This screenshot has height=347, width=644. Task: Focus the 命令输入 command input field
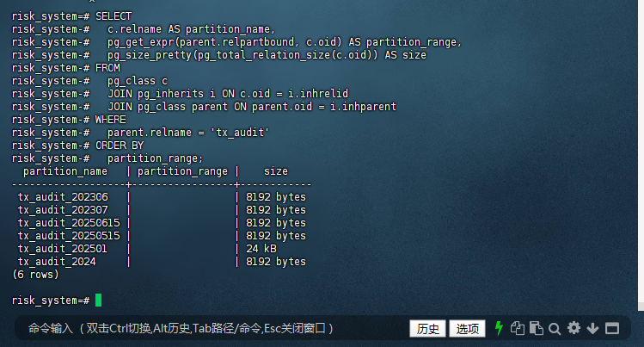tap(205, 329)
